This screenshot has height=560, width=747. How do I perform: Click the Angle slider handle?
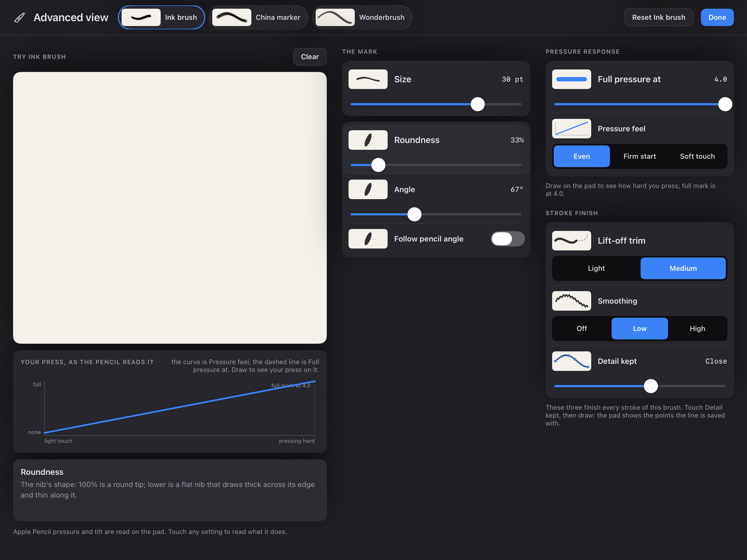(x=414, y=214)
